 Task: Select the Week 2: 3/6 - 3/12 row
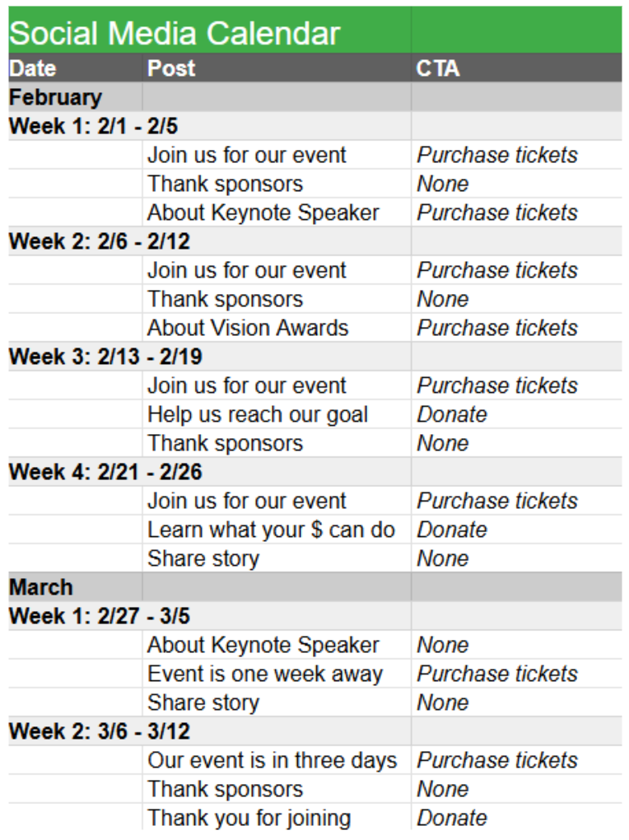[x=315, y=731]
